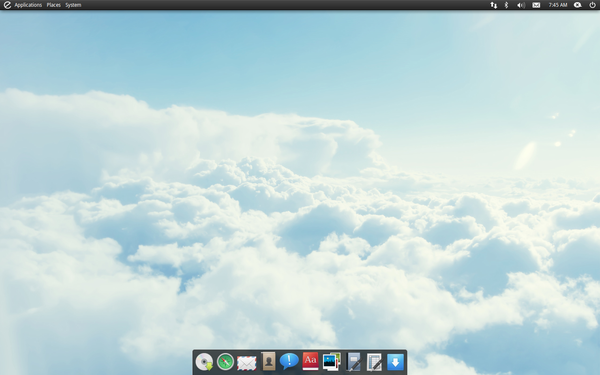Launch the blue chat bubble app
Viewport: 600px width, 375px height.
pyautogui.click(x=289, y=361)
